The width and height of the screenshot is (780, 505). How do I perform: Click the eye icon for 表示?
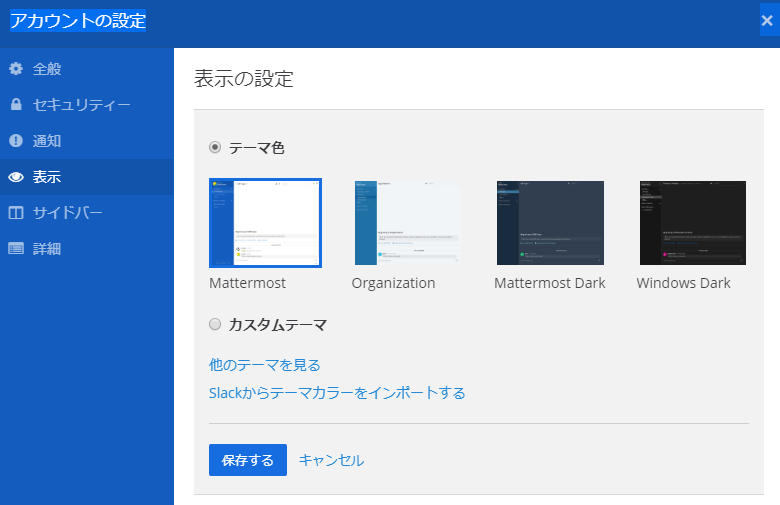click(x=16, y=177)
